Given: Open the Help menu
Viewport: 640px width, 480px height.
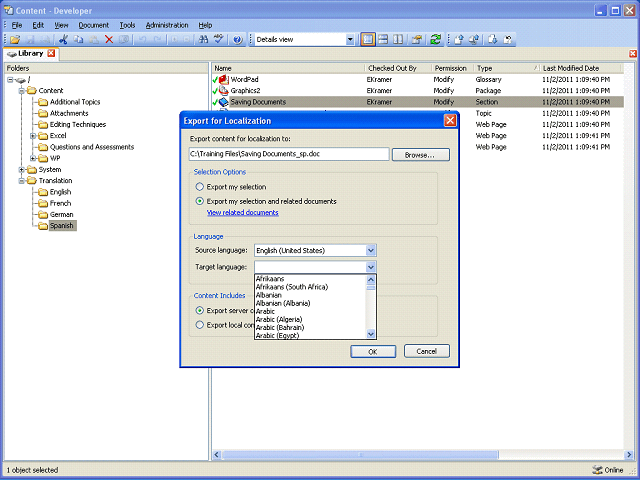Looking at the screenshot, I should pos(205,25).
